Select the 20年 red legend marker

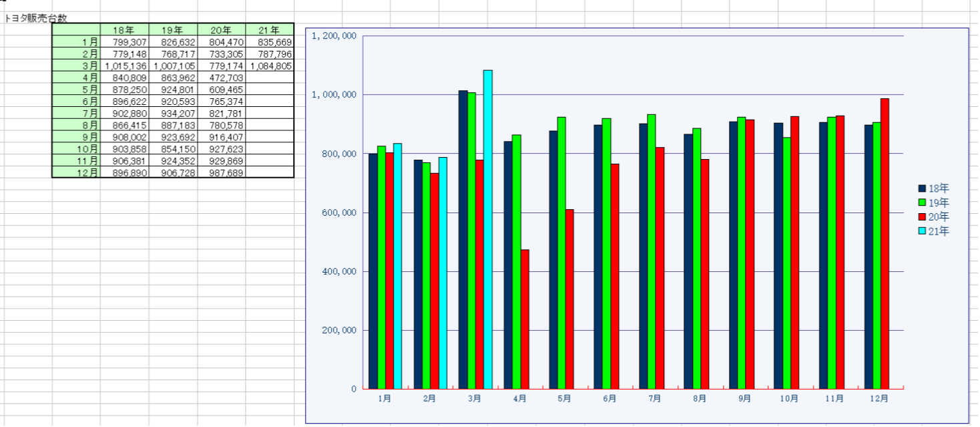click(x=922, y=217)
